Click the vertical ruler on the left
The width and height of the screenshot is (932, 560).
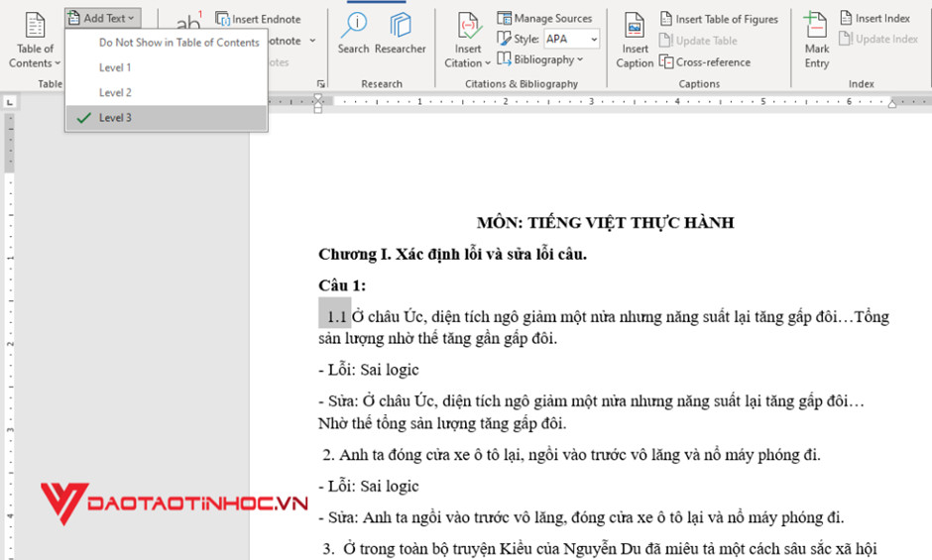[x=10, y=336]
